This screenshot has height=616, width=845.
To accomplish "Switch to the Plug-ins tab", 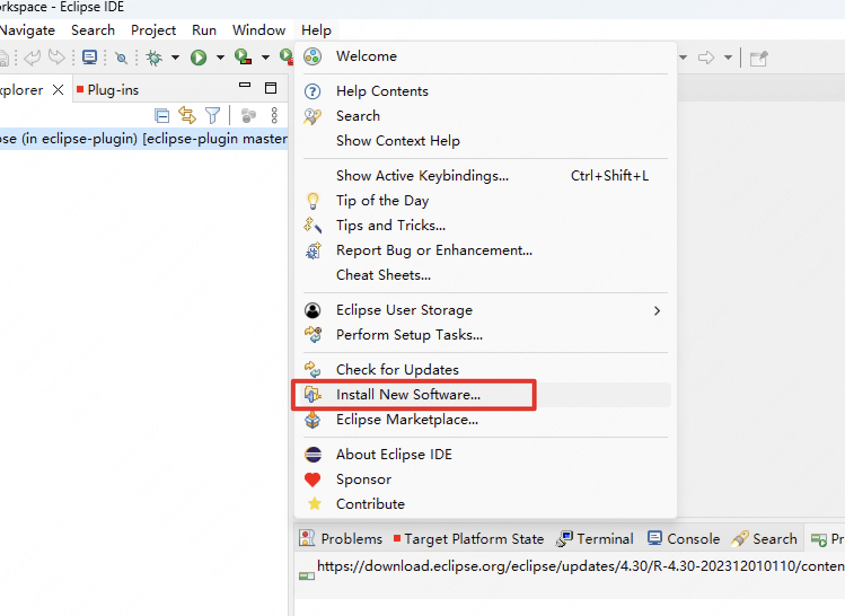I will (x=108, y=90).
